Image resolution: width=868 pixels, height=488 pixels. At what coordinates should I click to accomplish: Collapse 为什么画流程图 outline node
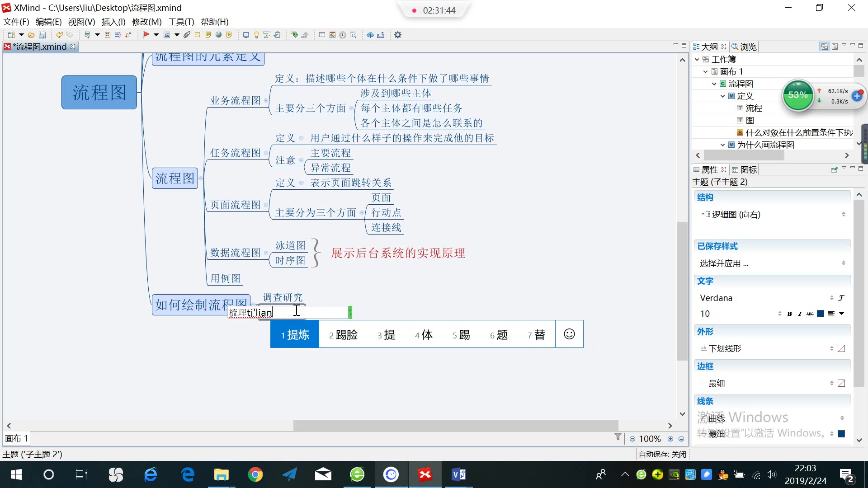pyautogui.click(x=722, y=145)
